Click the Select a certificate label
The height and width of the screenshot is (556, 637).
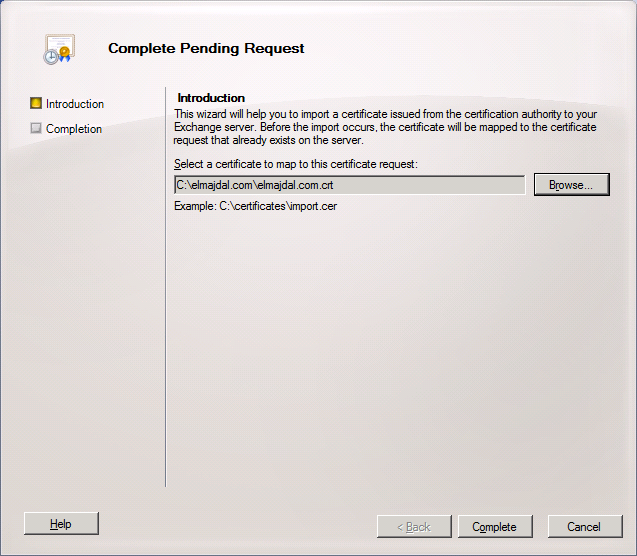click(295, 164)
